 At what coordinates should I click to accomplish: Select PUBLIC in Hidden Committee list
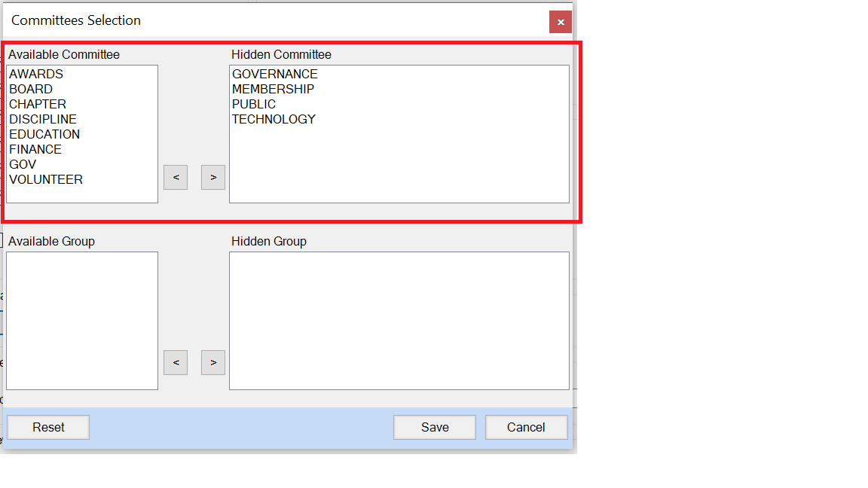[254, 104]
